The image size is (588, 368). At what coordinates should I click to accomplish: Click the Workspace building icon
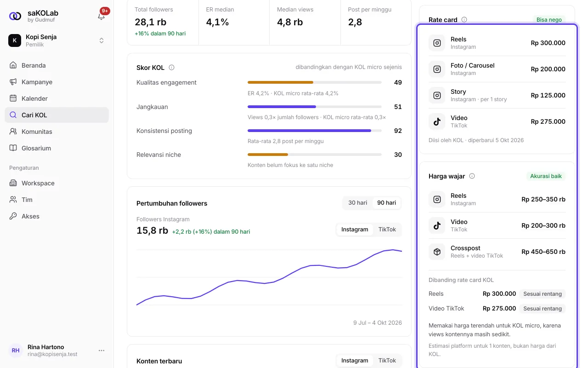point(13,183)
